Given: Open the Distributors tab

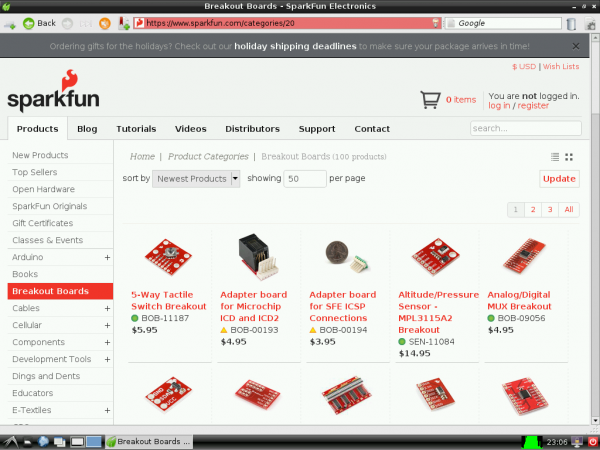Looking at the screenshot, I should coord(253,129).
